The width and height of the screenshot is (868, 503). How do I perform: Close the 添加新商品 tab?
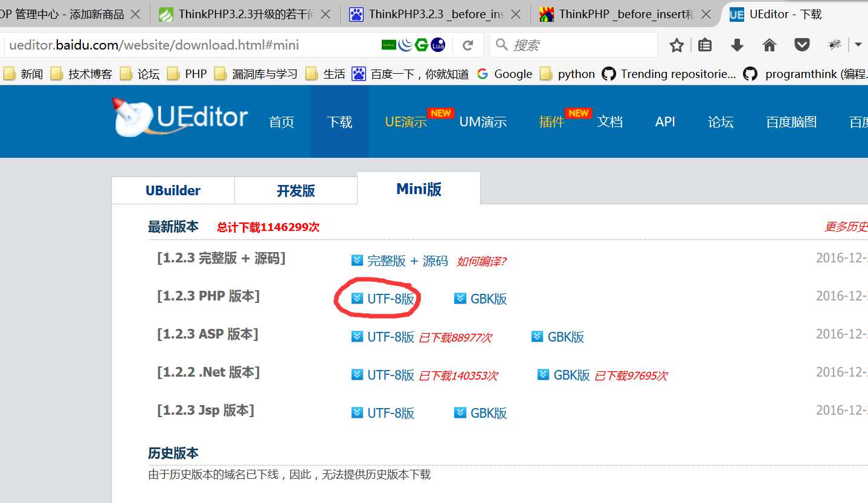click(x=136, y=14)
